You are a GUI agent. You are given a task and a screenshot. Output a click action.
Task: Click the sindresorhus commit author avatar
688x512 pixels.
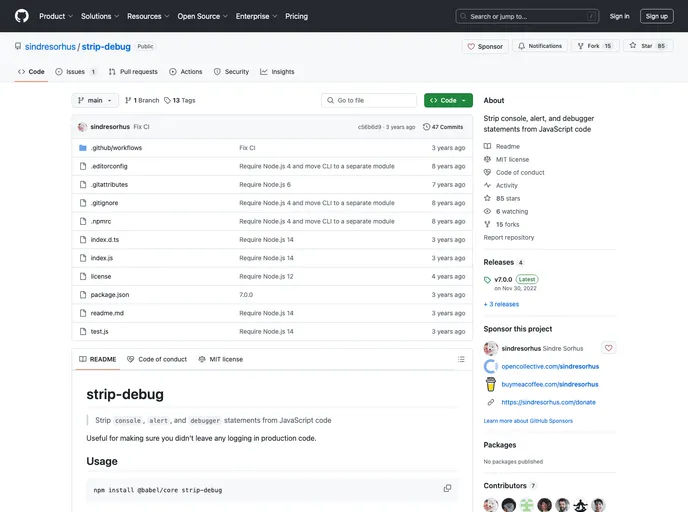(82, 127)
